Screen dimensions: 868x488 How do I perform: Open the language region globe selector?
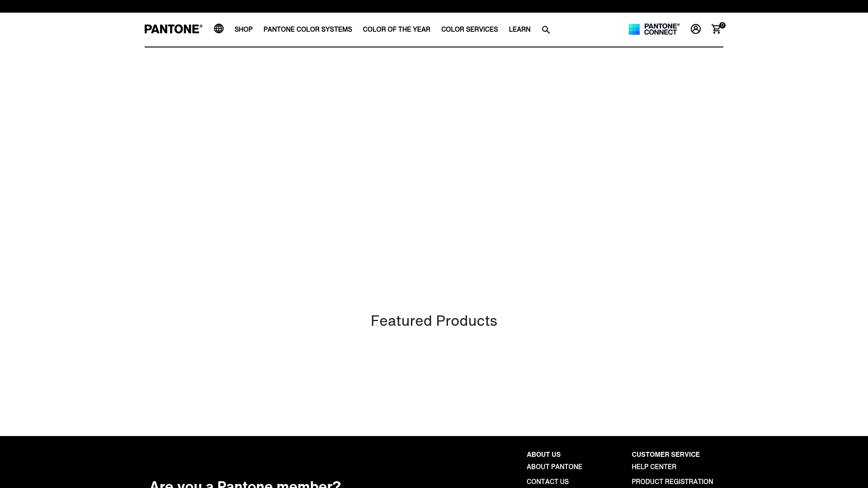pyautogui.click(x=219, y=29)
